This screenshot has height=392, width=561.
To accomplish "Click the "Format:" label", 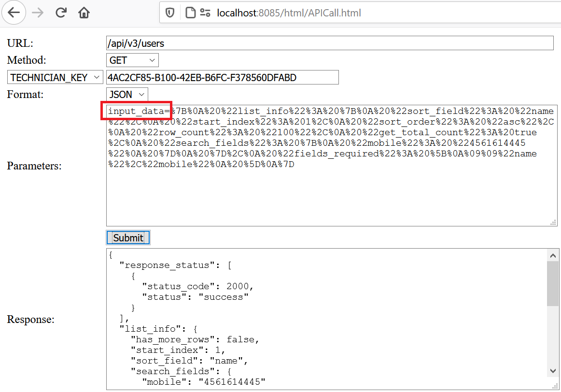I will [x=25, y=95].
